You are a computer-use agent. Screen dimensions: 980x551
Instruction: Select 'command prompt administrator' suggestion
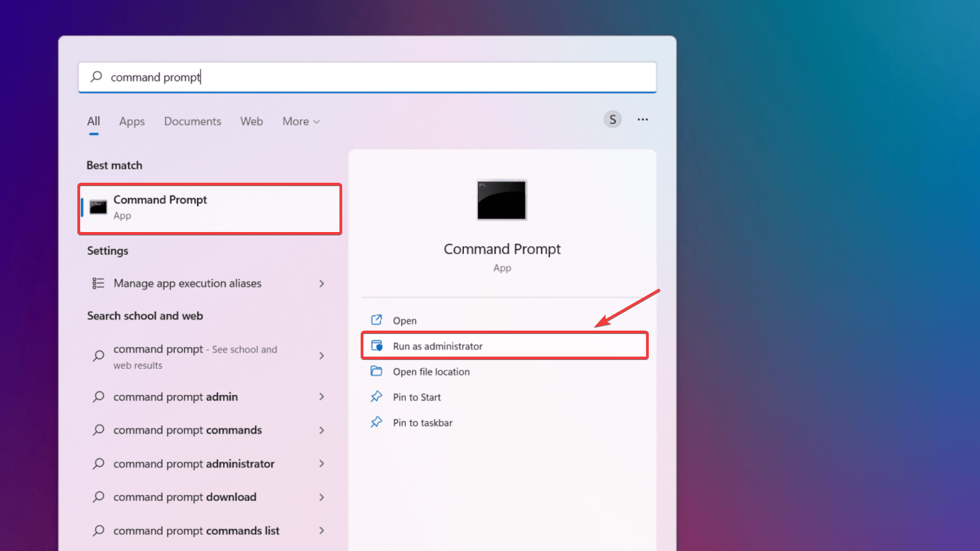pyautogui.click(x=209, y=463)
